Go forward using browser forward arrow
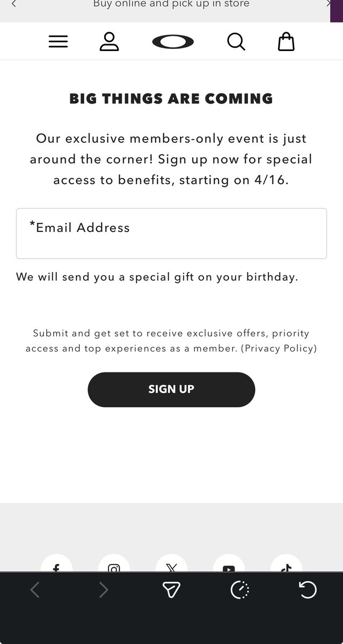Screen dimensions: 343x644 103,590
